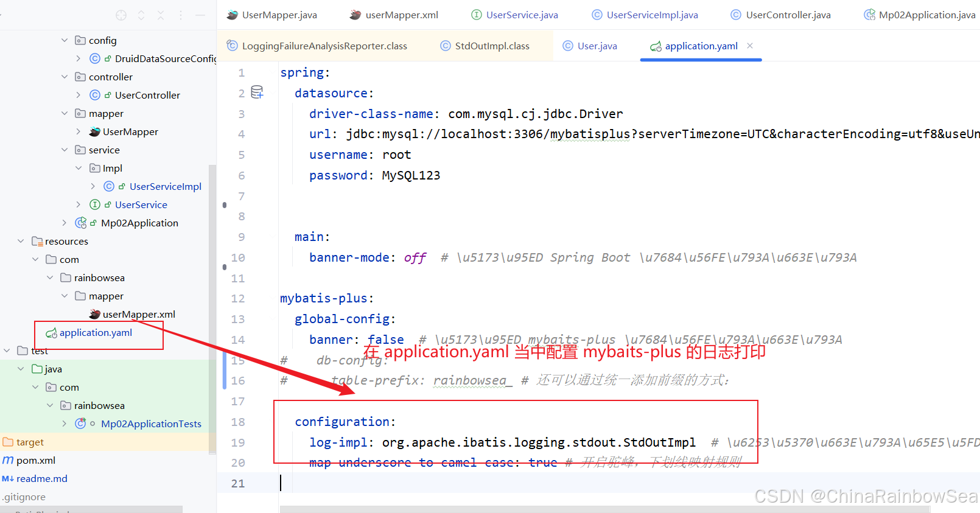Click the readme.md markdown icon

[8, 478]
